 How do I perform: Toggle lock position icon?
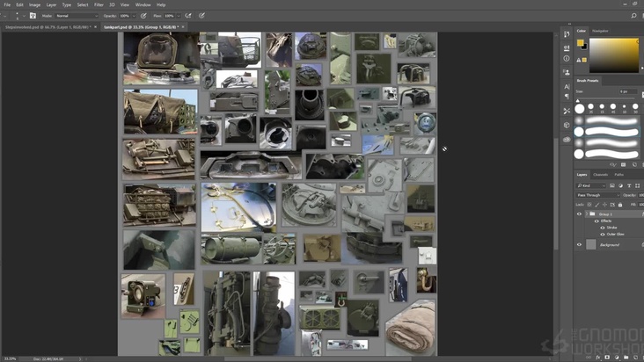(x=604, y=204)
